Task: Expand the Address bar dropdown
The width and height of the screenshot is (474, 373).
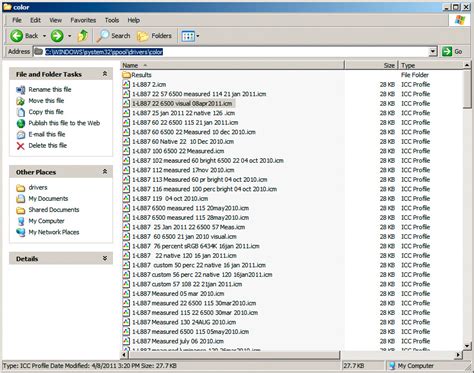Action: (433, 52)
